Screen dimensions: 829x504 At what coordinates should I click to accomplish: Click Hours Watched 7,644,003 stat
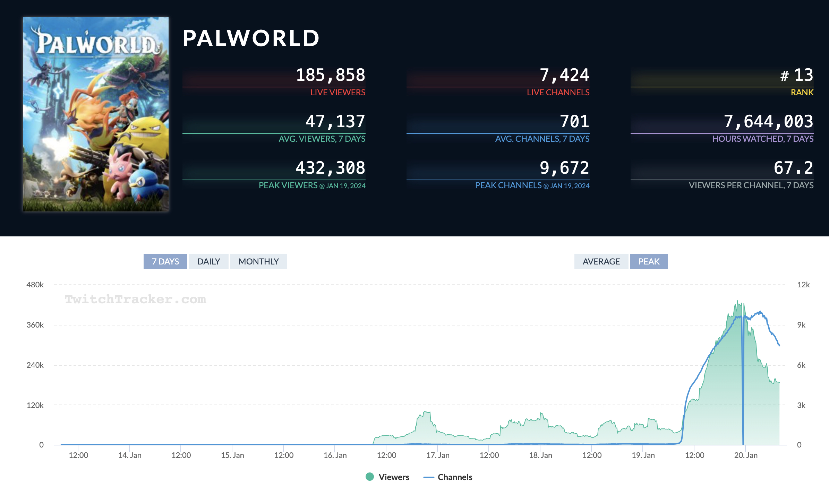768,122
